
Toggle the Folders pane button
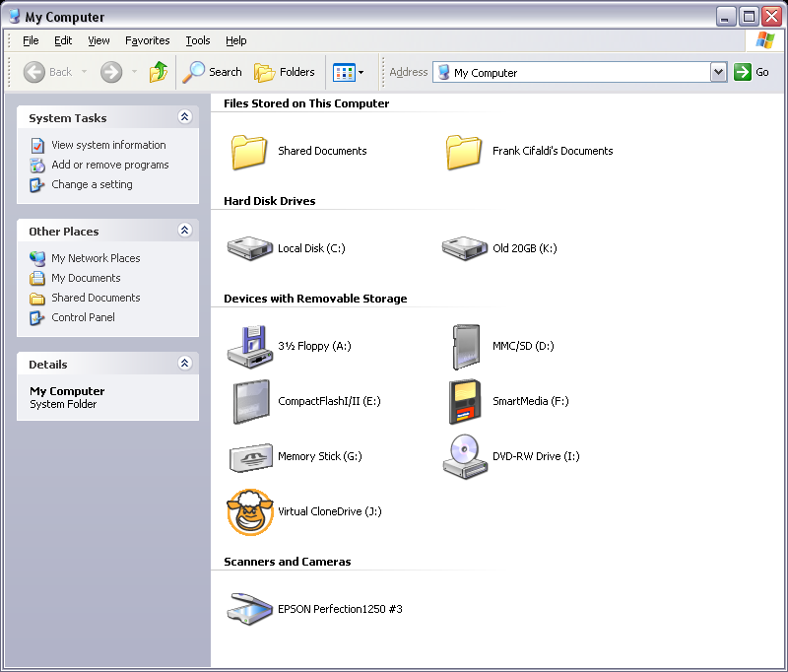pos(285,72)
